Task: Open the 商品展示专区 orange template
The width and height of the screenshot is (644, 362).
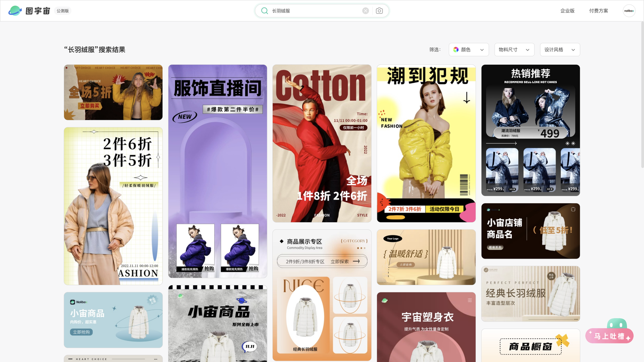Action: click(322, 295)
